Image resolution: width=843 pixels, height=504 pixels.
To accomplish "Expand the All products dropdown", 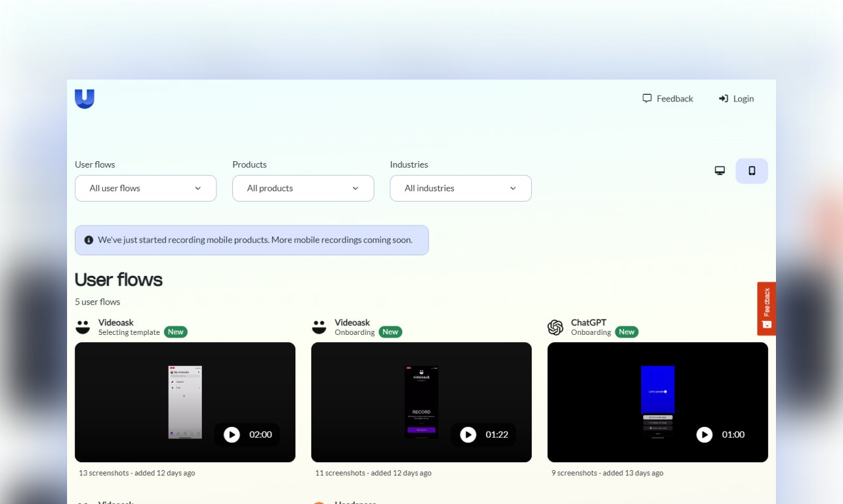I will tap(303, 188).
